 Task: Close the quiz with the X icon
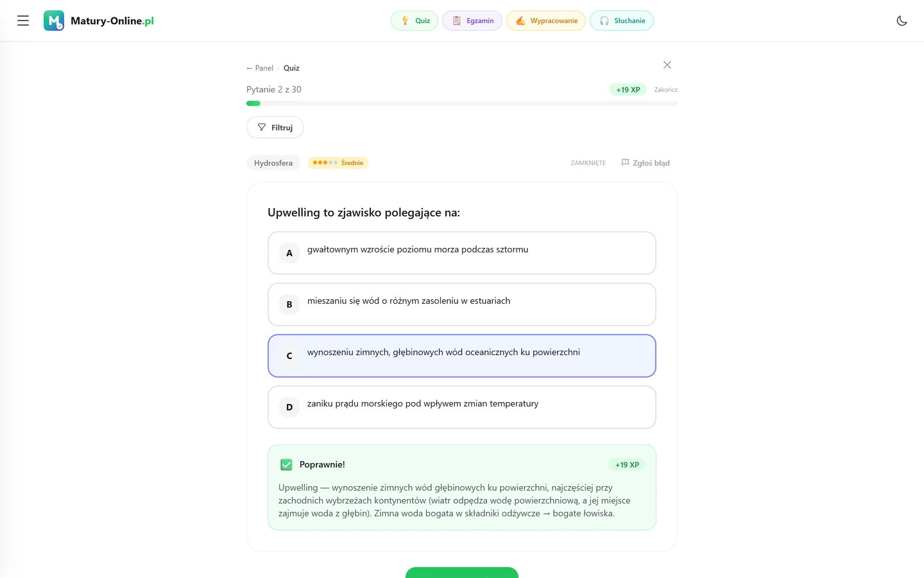(667, 65)
